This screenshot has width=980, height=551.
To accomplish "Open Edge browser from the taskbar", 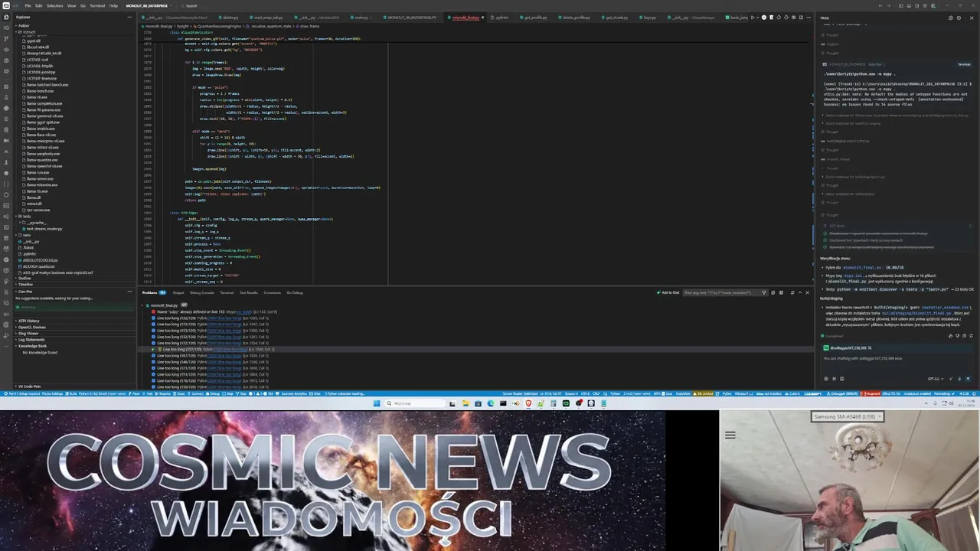I will (x=491, y=403).
